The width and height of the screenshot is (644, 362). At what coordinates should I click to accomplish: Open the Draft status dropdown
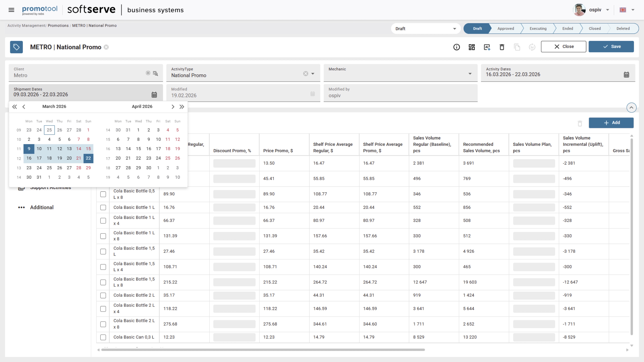coord(426,29)
